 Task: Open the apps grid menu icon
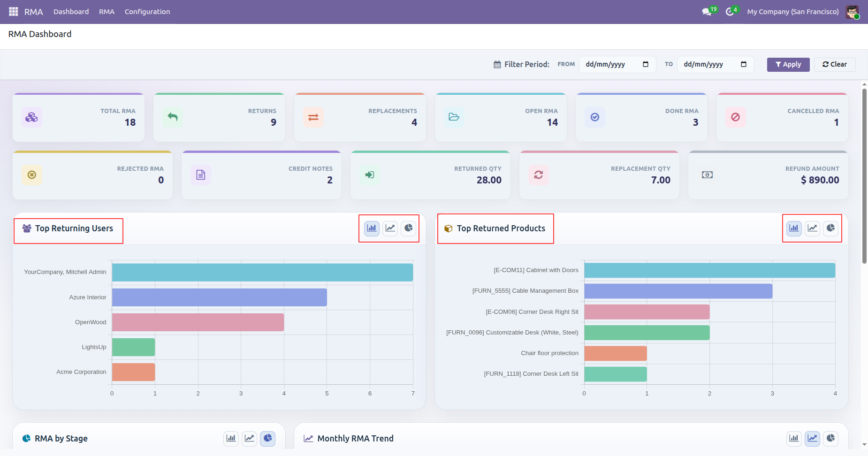click(x=13, y=11)
